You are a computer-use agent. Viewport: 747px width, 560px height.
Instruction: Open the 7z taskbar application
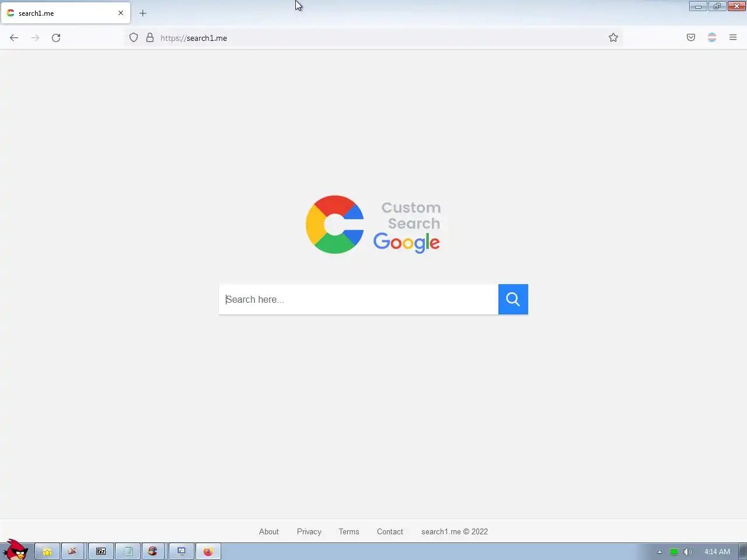[x=101, y=551]
